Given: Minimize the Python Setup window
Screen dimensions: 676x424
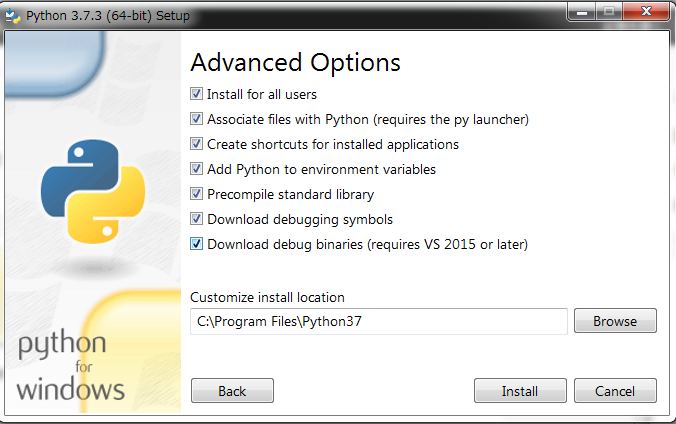Looking at the screenshot, I should coord(582,12).
